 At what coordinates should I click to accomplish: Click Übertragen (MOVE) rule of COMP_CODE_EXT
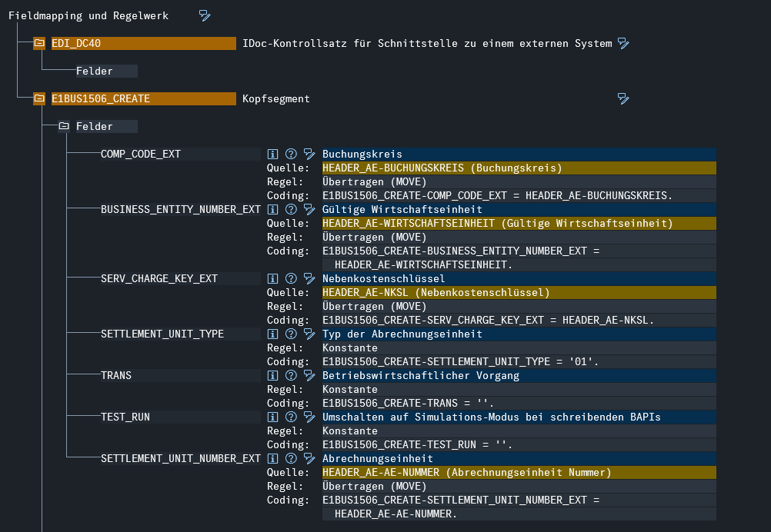coord(519,182)
